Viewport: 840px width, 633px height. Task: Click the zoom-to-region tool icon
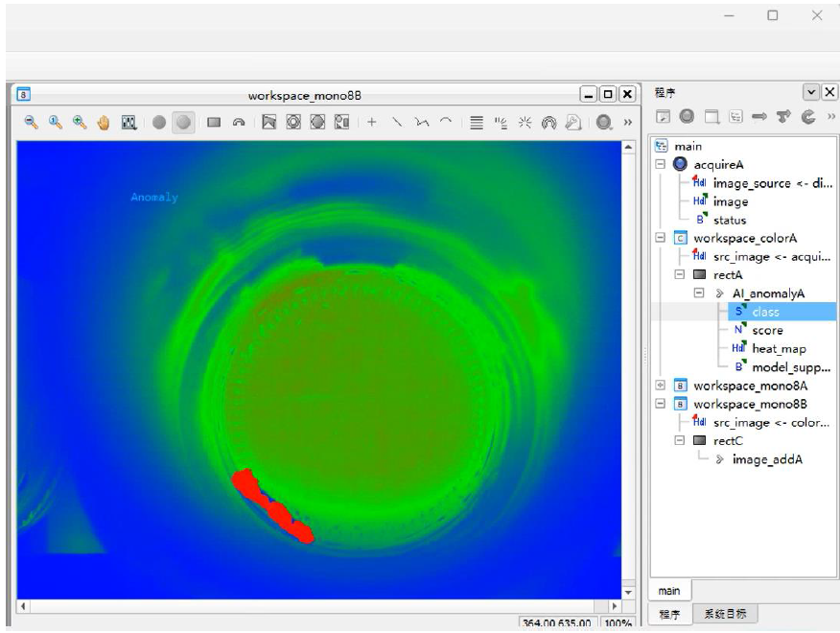pyautogui.click(x=129, y=122)
